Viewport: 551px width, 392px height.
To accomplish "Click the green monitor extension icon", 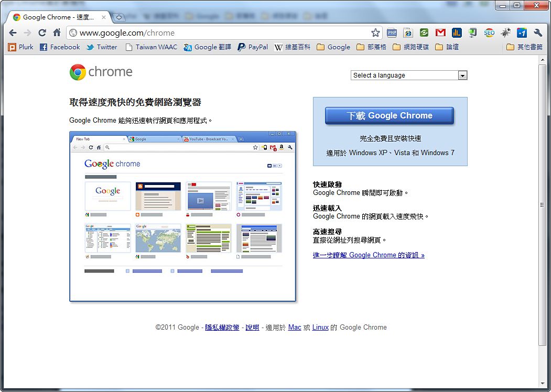I will pyautogui.click(x=473, y=32).
